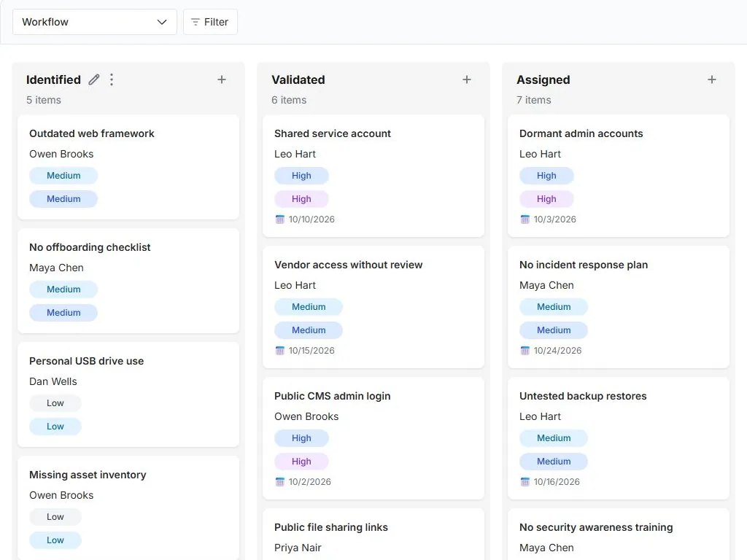Click blue Low tag on Missing asset inventory
Viewport: 747px width, 560px height.
pyautogui.click(x=55, y=540)
